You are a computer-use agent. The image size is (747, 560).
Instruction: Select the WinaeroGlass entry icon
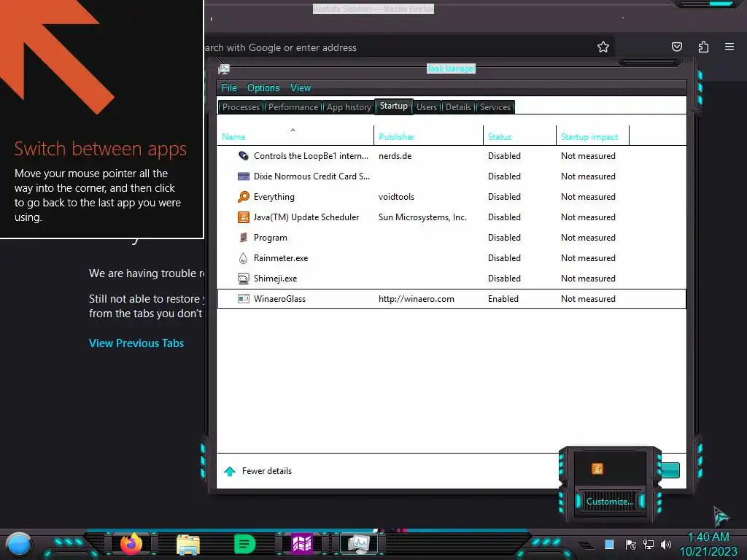click(244, 298)
